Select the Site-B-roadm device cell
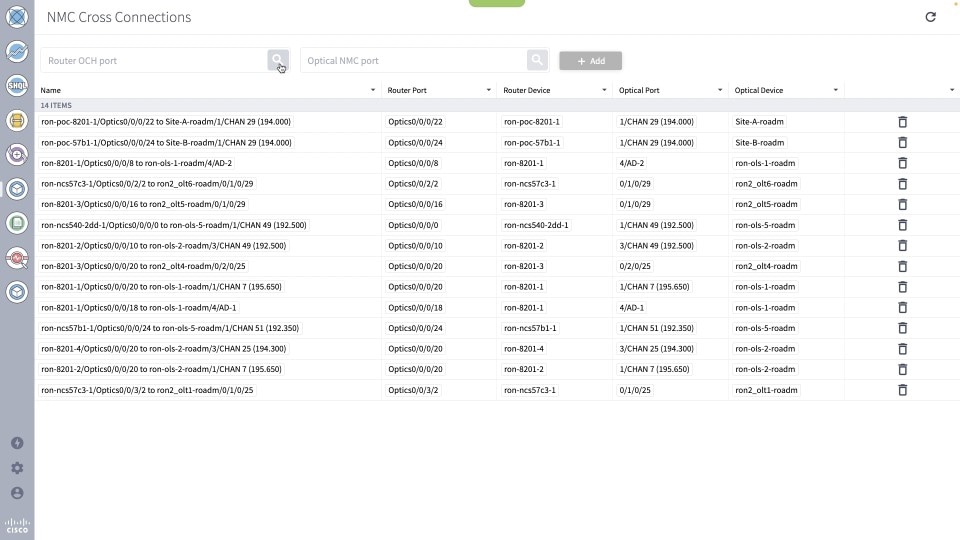Viewport: 960px width, 540px height. click(x=759, y=143)
